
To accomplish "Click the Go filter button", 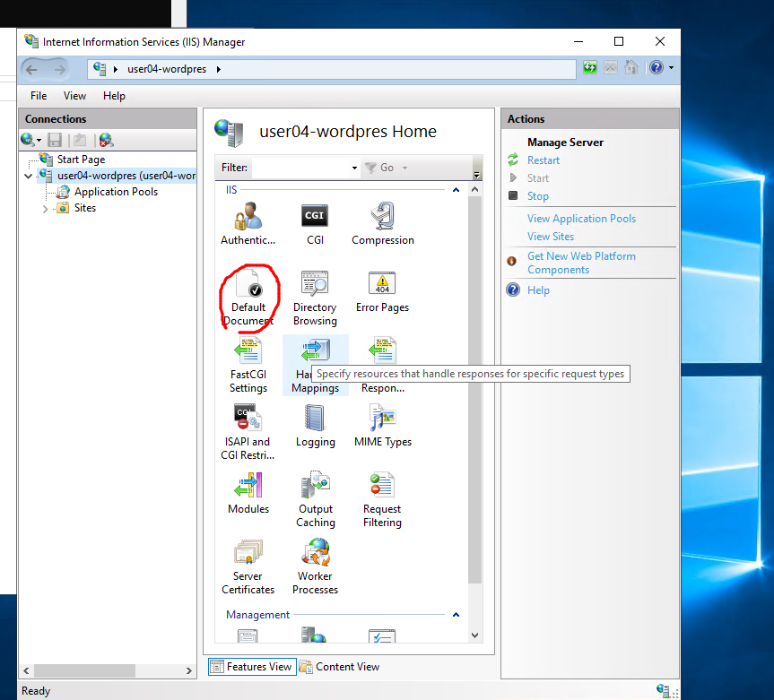I will (x=379, y=168).
